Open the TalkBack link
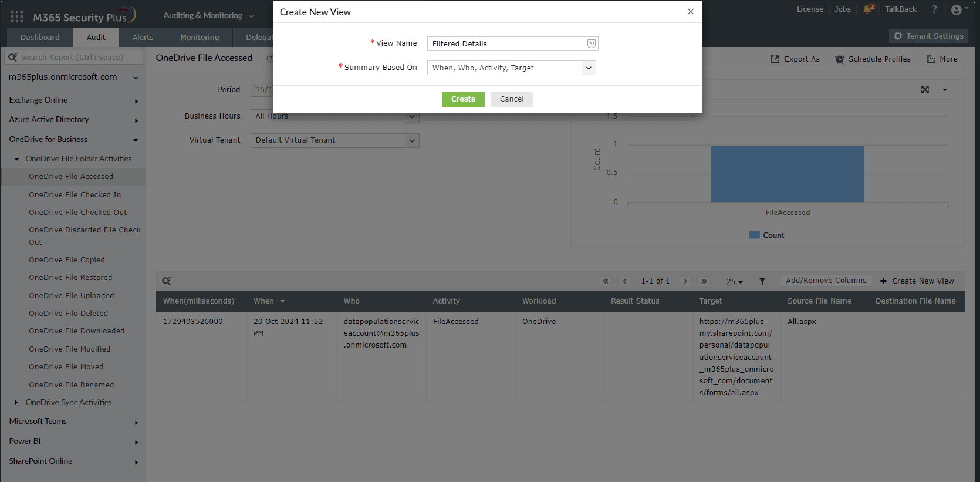980x482 pixels. point(900,9)
